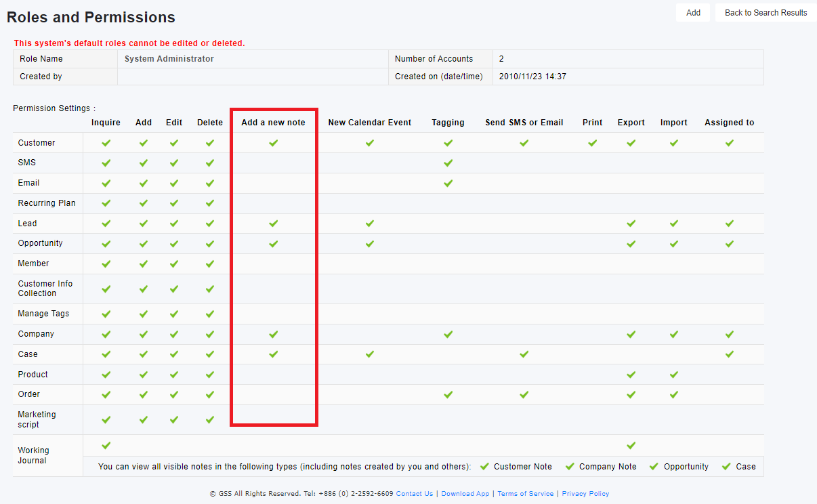Open the Privacy Policy link
The width and height of the screenshot is (817, 504).
(x=585, y=494)
